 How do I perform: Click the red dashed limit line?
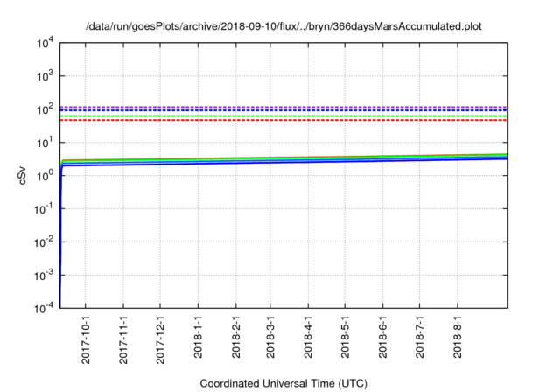point(283,121)
